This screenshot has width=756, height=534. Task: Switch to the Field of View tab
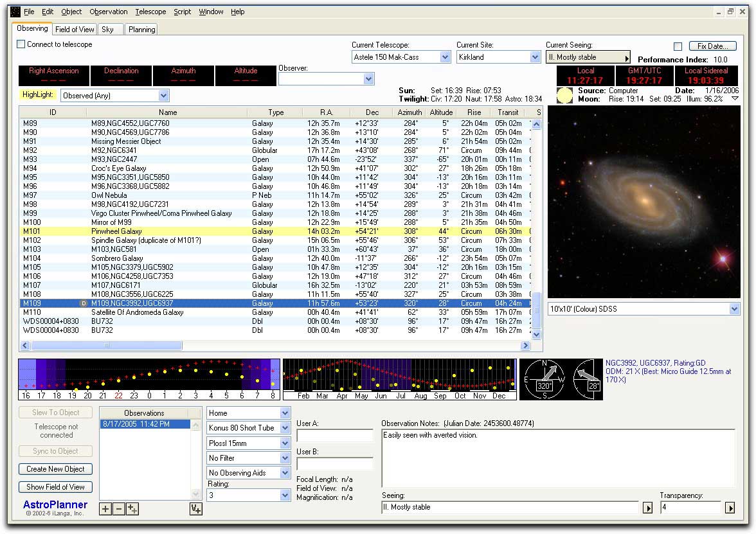click(x=75, y=29)
